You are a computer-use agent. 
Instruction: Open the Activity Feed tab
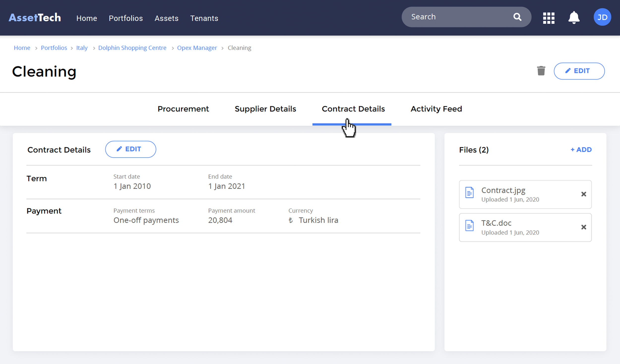click(x=436, y=109)
